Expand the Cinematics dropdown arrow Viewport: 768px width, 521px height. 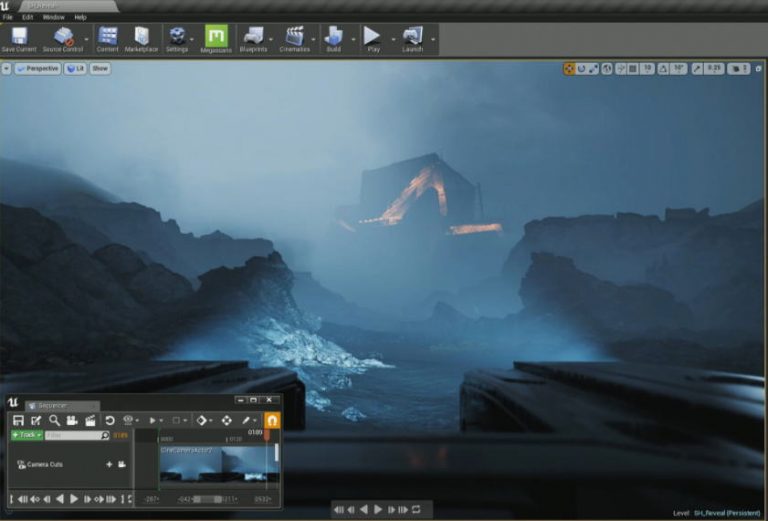click(x=313, y=39)
